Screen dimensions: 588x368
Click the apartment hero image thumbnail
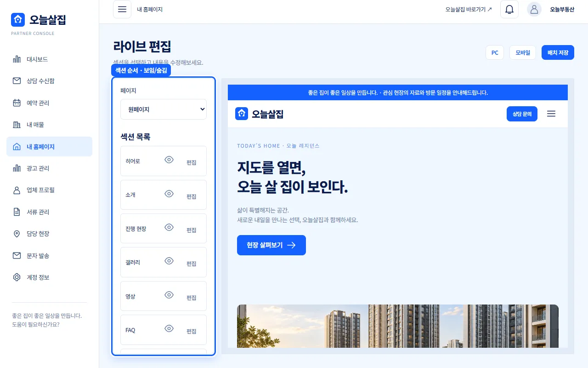pos(398,326)
